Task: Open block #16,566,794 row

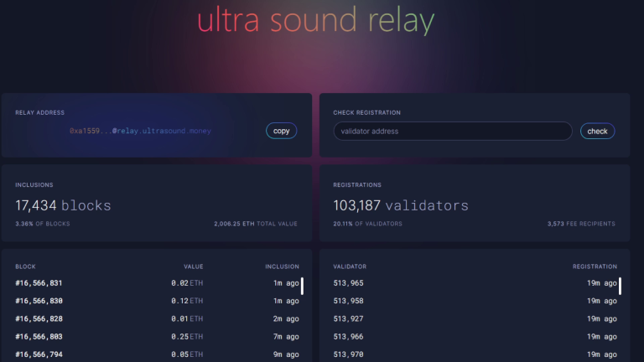Action: pos(157,354)
